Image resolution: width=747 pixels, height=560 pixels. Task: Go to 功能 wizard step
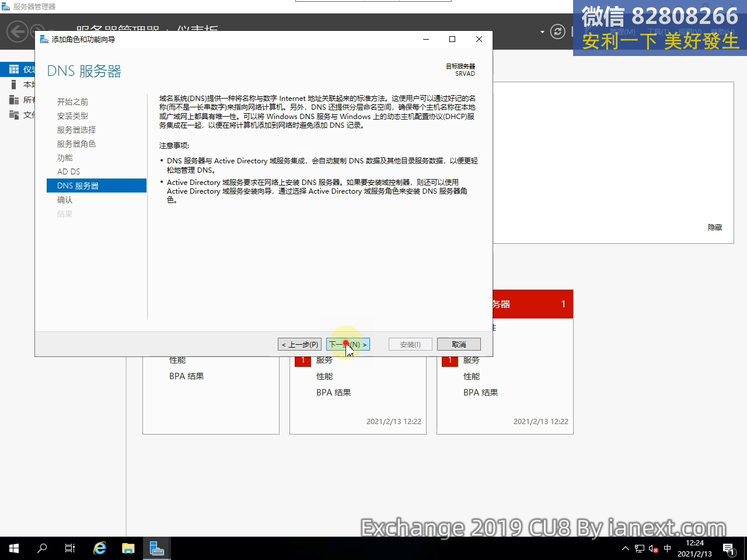pos(65,158)
